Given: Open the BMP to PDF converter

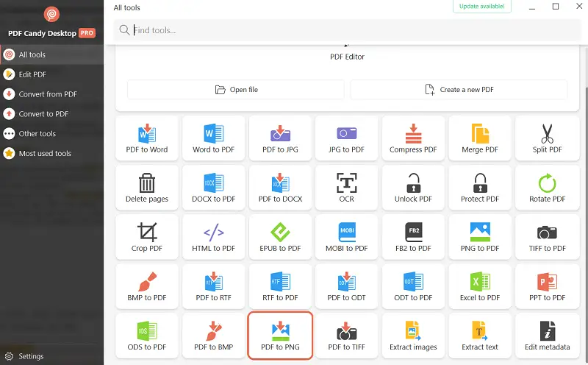Looking at the screenshot, I should pyautogui.click(x=146, y=286).
